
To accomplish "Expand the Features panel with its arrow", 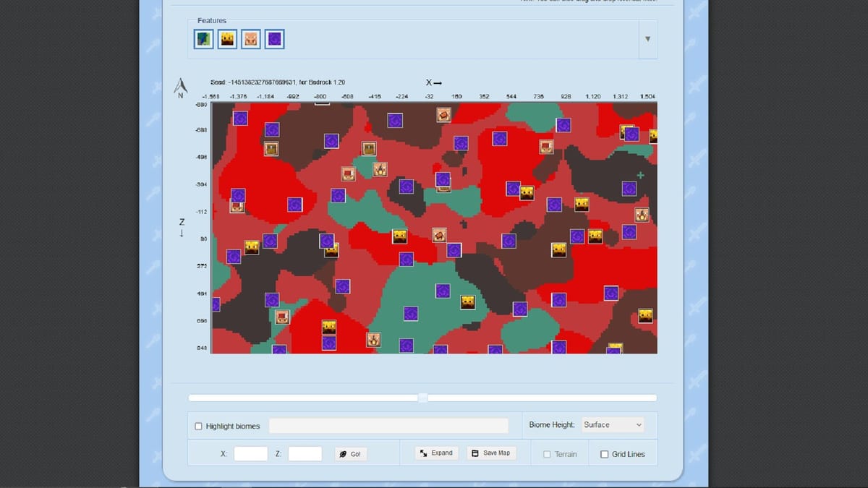I will (x=647, y=39).
